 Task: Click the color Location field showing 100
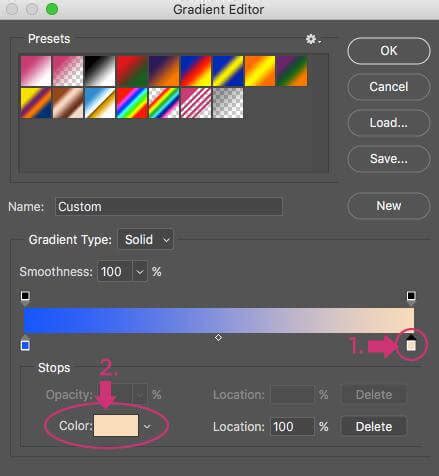[292, 426]
